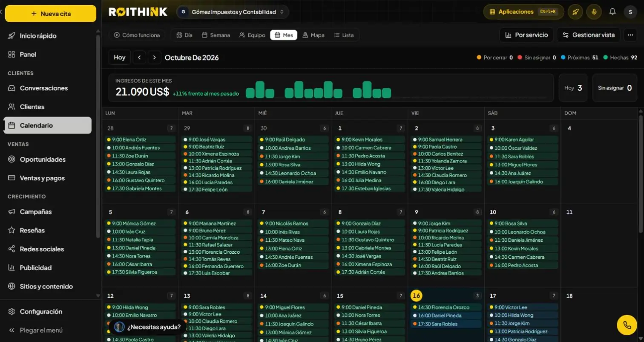Click the yellow phone call button
Image resolution: width=644 pixels, height=342 pixels.
(x=627, y=325)
